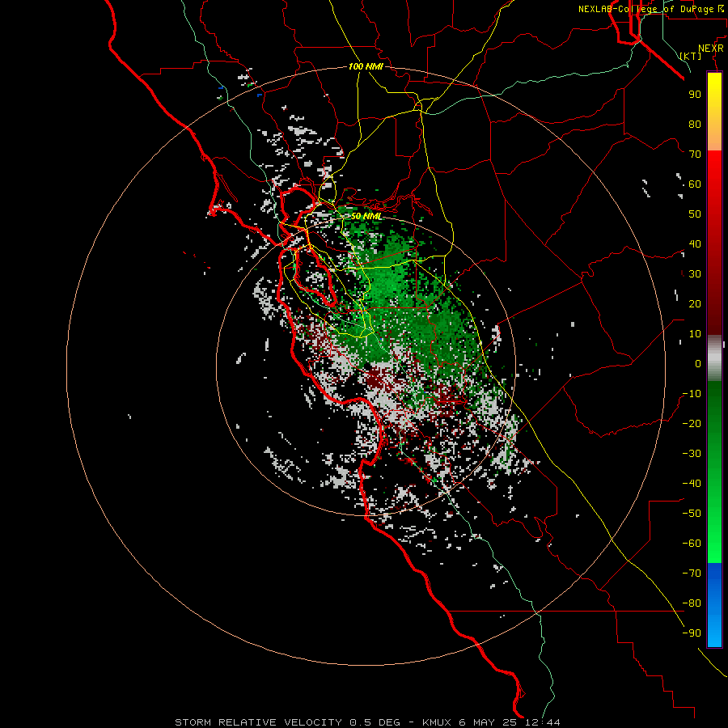Pick the blue segment at color bar bottom
The height and width of the screenshot is (728, 728).
click(714, 605)
